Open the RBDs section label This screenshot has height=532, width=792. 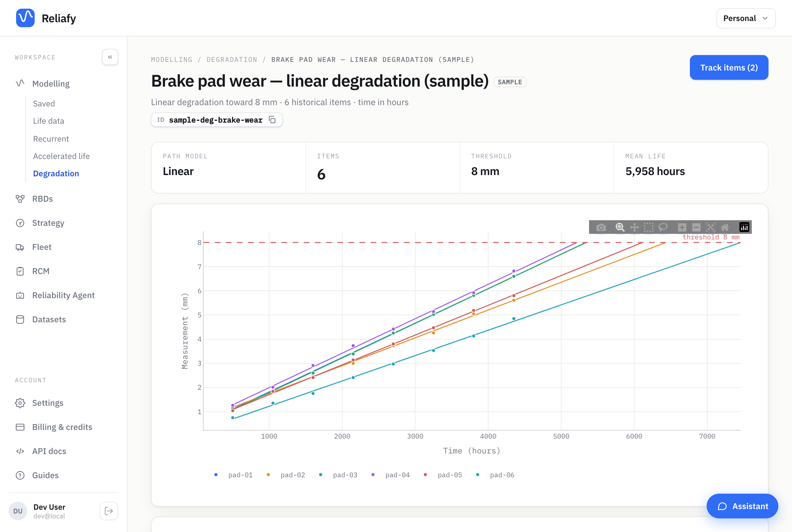42,199
